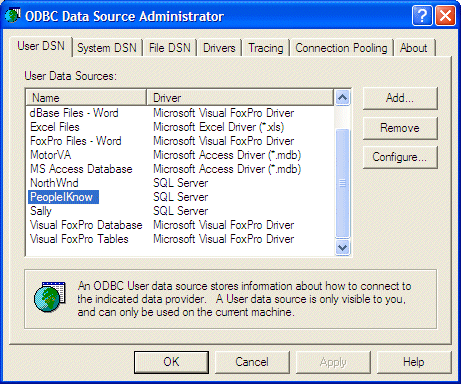Click the ODBC globe icon in title bar
461x384 pixels.
[13, 16]
